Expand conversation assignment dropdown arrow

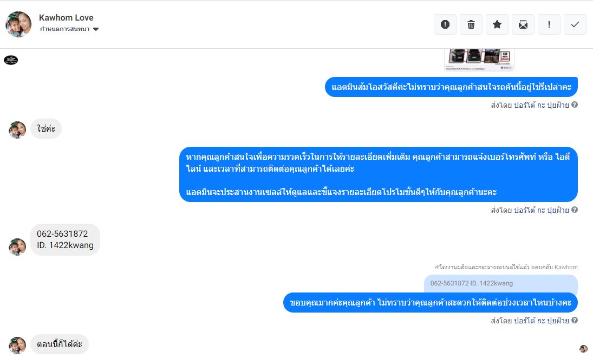pos(96,29)
